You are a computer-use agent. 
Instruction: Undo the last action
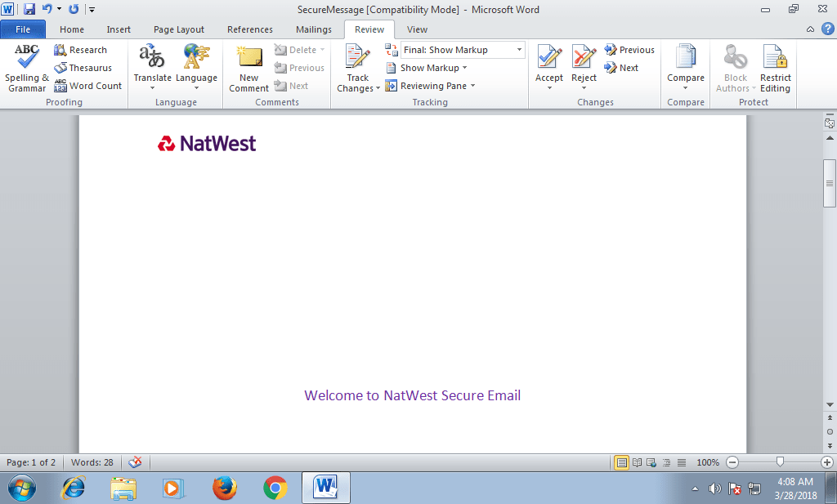pos(47,9)
